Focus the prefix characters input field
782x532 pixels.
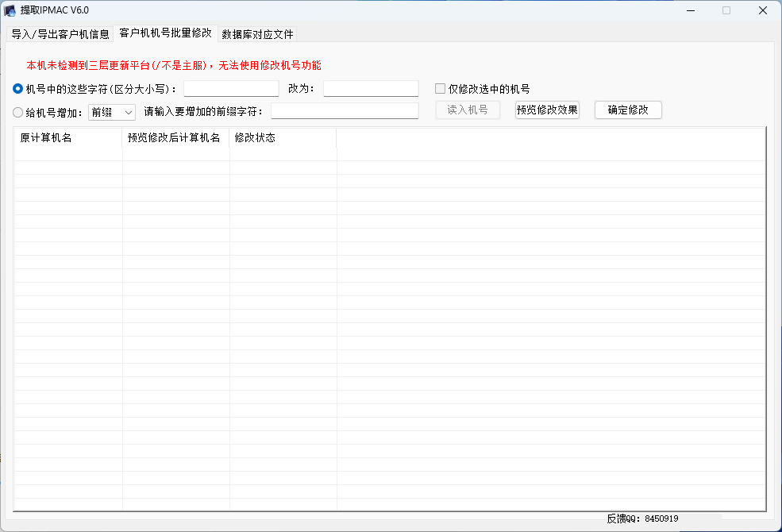[x=345, y=110]
